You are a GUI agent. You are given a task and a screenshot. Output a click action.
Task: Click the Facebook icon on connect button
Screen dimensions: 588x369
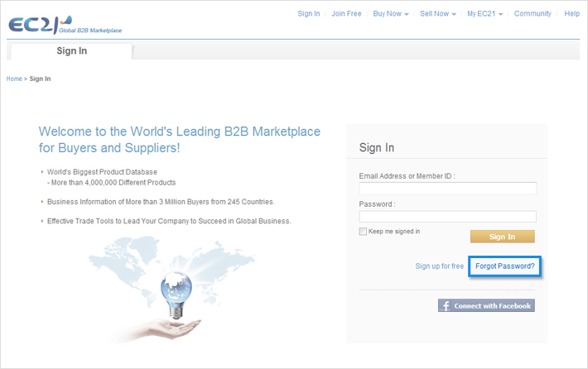click(x=446, y=306)
